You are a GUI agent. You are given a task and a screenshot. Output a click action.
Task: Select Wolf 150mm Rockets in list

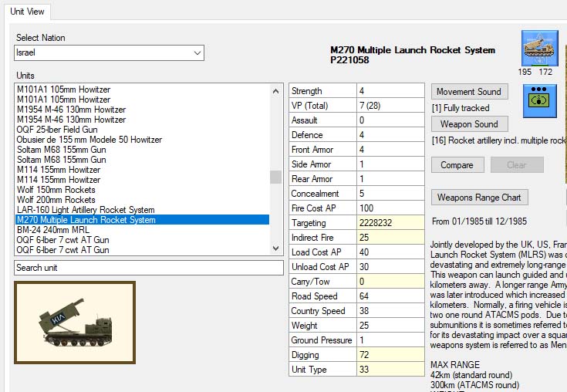(143, 190)
